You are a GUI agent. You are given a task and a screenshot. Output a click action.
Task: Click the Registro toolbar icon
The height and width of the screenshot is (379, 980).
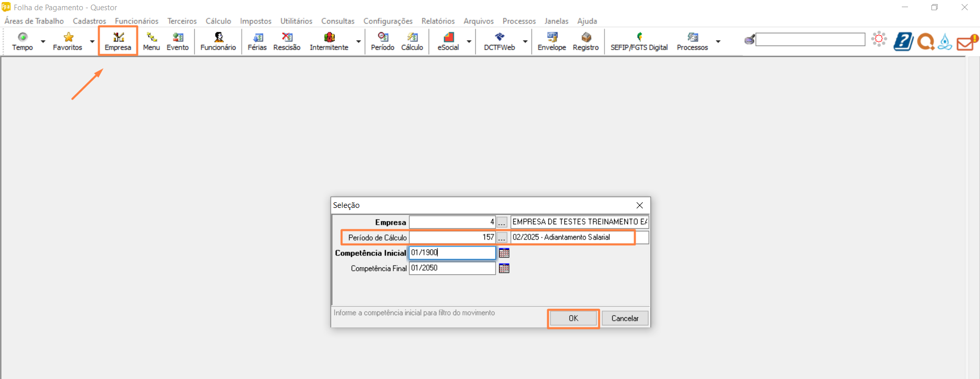(586, 41)
